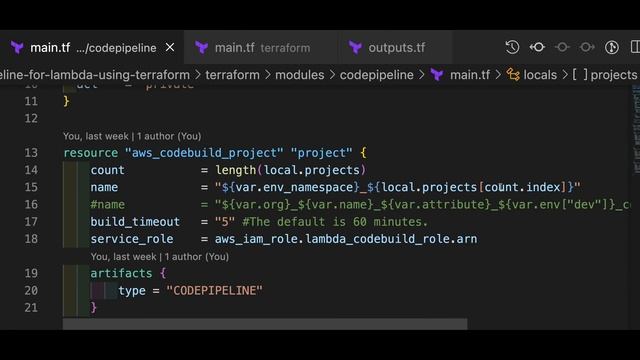Image resolution: width=640 pixels, height=360 pixels.
Task: Click the grayed commit circle icon
Action: coord(562,47)
